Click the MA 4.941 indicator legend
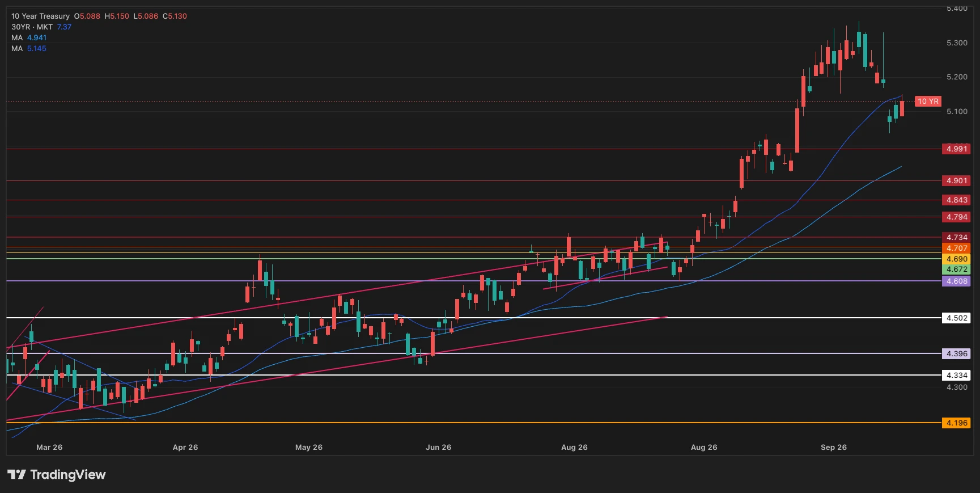The image size is (980, 493). coord(29,37)
